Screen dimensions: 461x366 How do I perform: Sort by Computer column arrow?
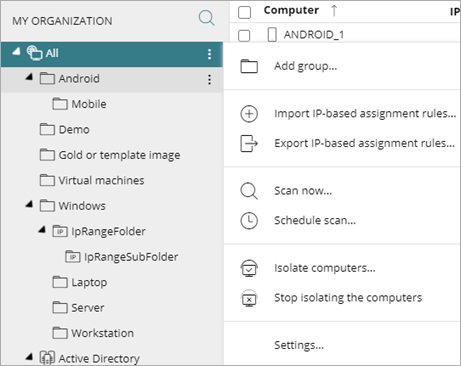coord(334,11)
